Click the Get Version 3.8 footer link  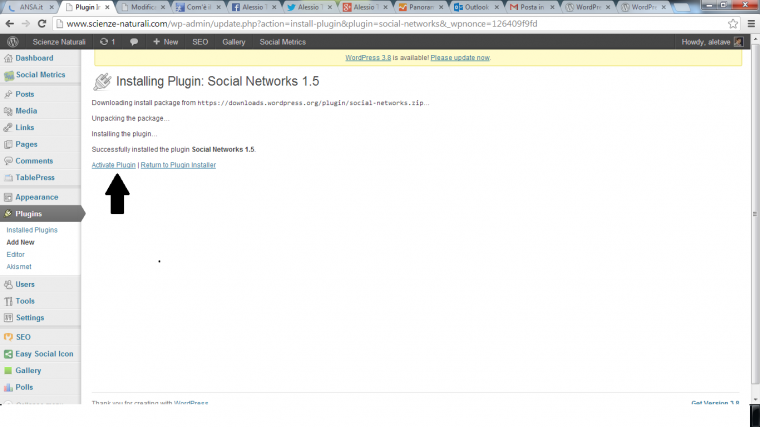(x=715, y=402)
